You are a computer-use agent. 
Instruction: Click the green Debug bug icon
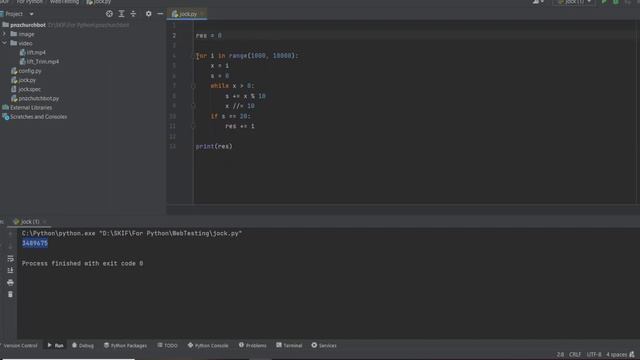tap(616, 2)
